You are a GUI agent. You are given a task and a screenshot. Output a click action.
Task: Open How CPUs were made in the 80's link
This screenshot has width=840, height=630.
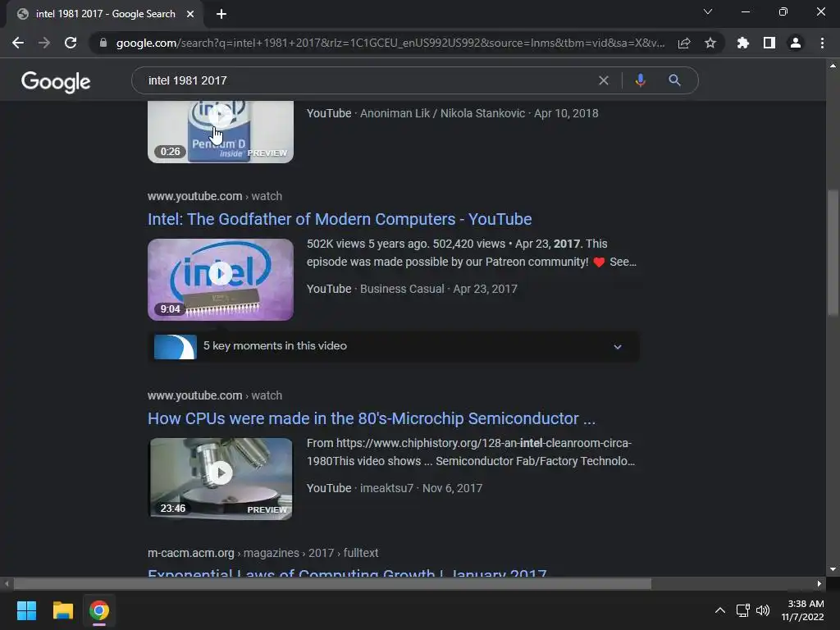tap(372, 418)
